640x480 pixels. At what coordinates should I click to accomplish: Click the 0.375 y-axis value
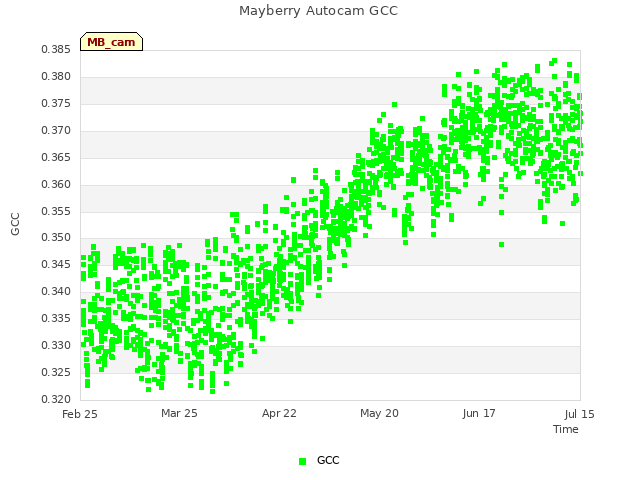[56, 104]
